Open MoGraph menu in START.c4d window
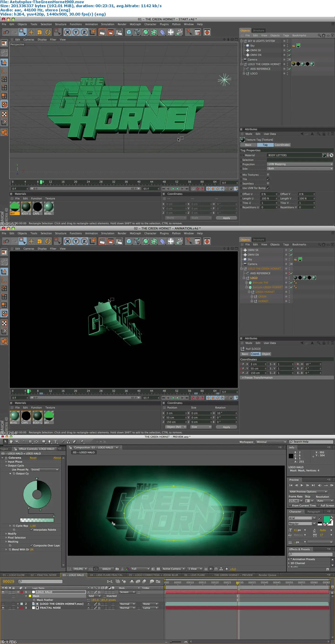 135,24
